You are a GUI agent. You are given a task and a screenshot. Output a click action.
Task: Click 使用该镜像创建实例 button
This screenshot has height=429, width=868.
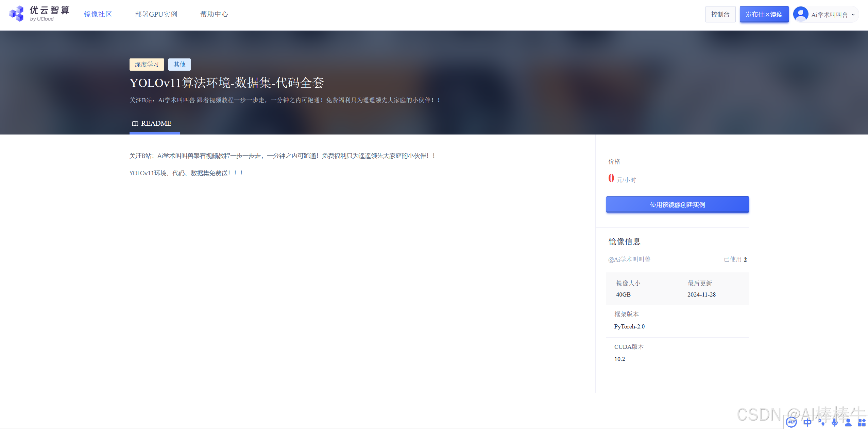point(677,204)
